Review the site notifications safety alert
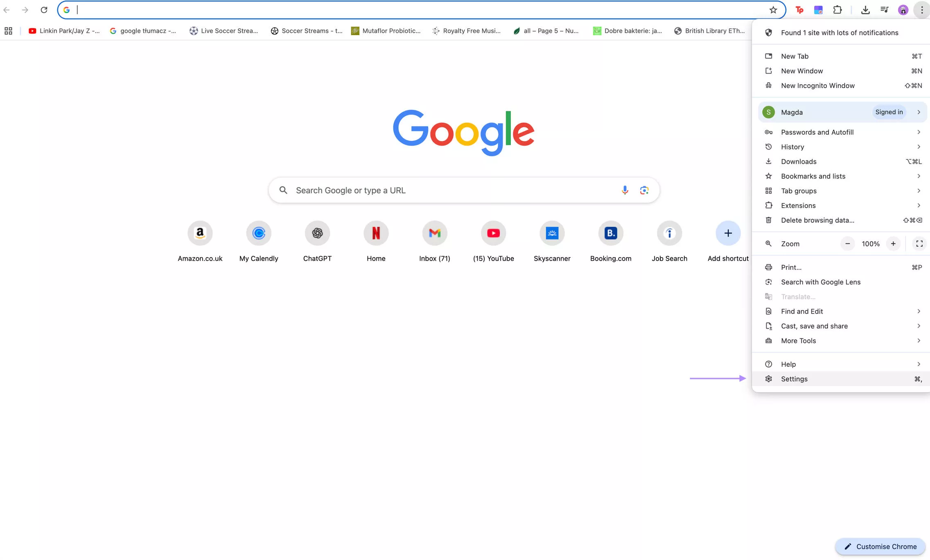The height and width of the screenshot is (560, 930). coord(842,32)
